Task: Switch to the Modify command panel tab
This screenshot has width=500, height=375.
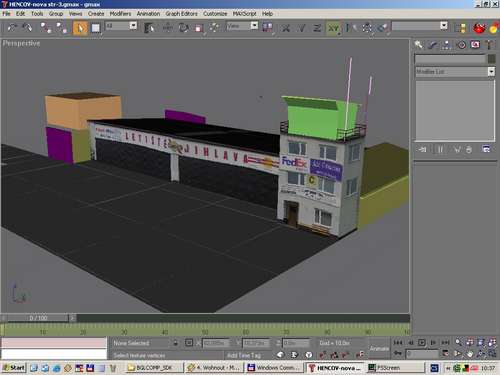Action: coord(432,45)
